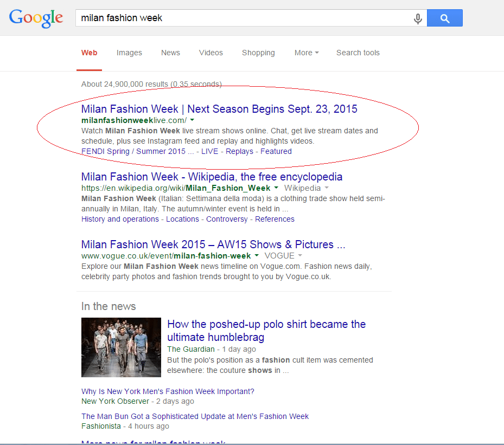
Task: Open the Videos tab
Action: tap(211, 53)
